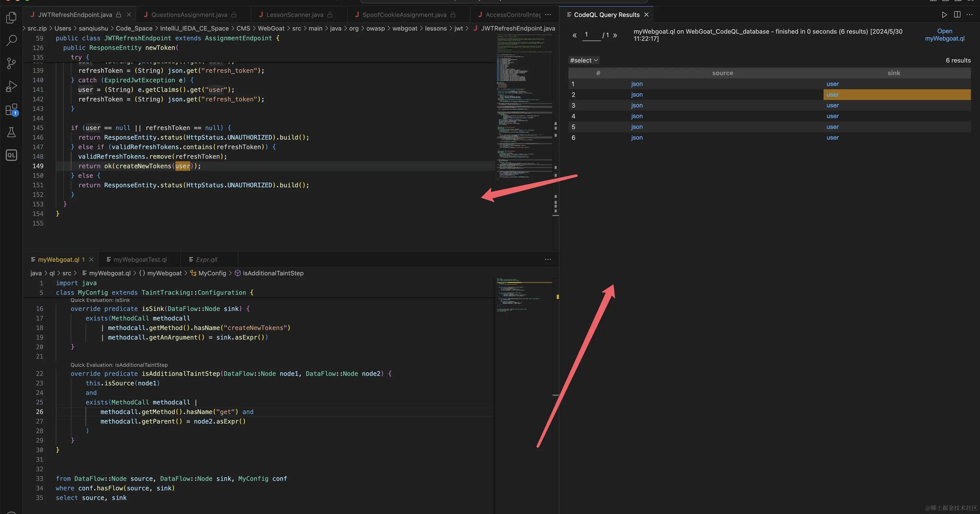This screenshot has height=514, width=980.
Task: Open the Testing flask view
Action: [x=11, y=132]
